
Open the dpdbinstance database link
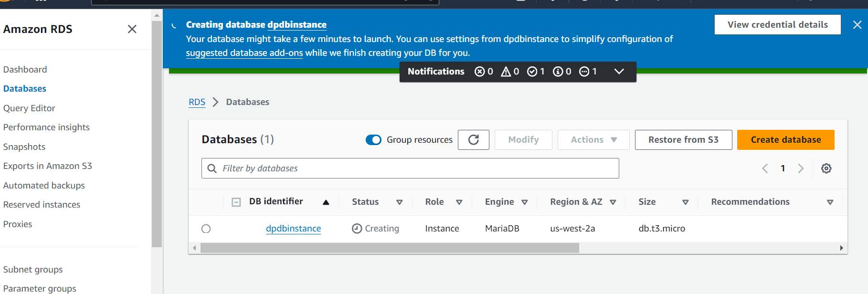(293, 229)
